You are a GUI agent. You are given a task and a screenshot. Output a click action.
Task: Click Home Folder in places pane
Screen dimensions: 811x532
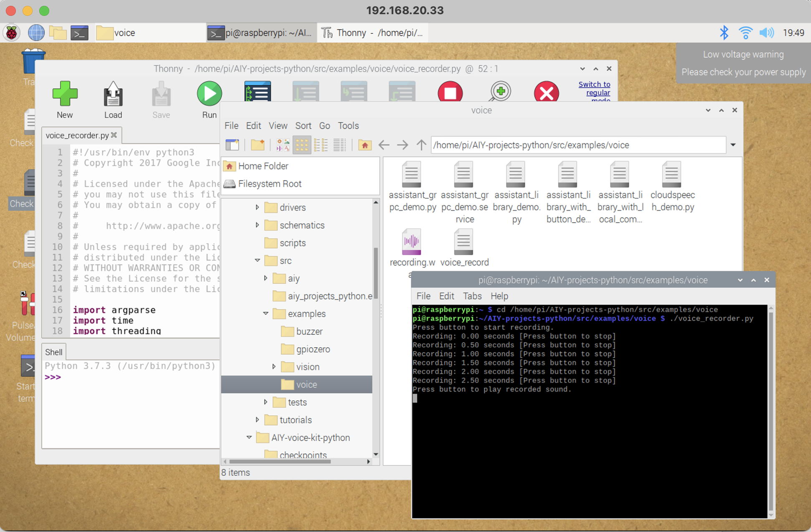[x=263, y=166]
